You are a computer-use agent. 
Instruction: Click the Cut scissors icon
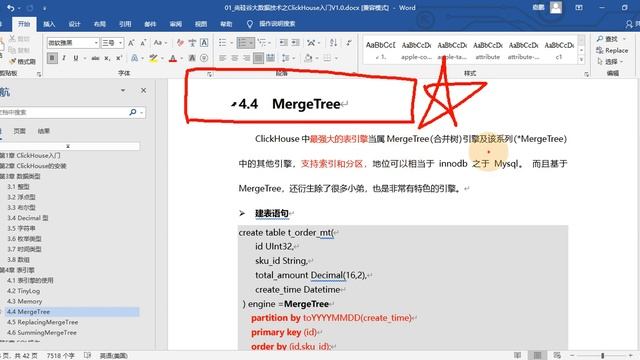pos(12,38)
